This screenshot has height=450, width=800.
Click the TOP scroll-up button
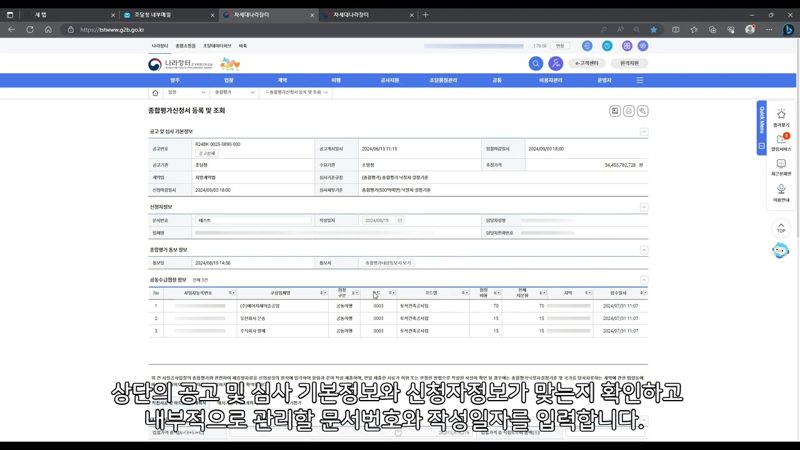(x=781, y=229)
